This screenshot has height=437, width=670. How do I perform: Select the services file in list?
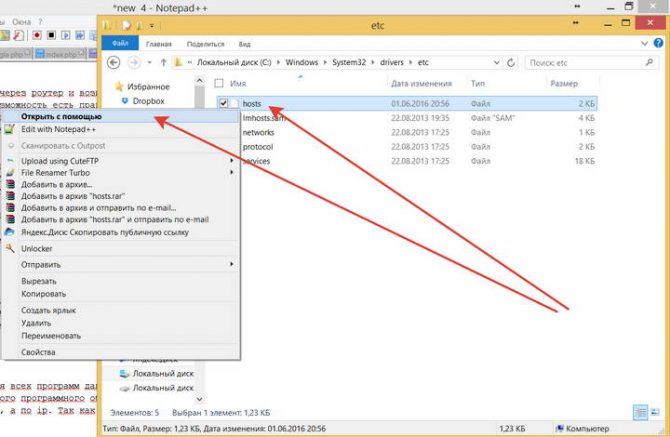click(258, 160)
